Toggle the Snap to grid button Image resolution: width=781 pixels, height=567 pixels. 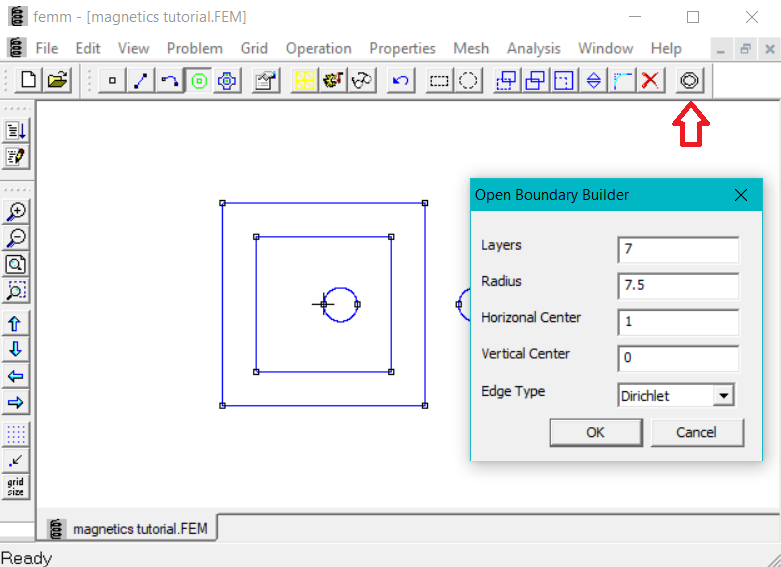coord(16,460)
